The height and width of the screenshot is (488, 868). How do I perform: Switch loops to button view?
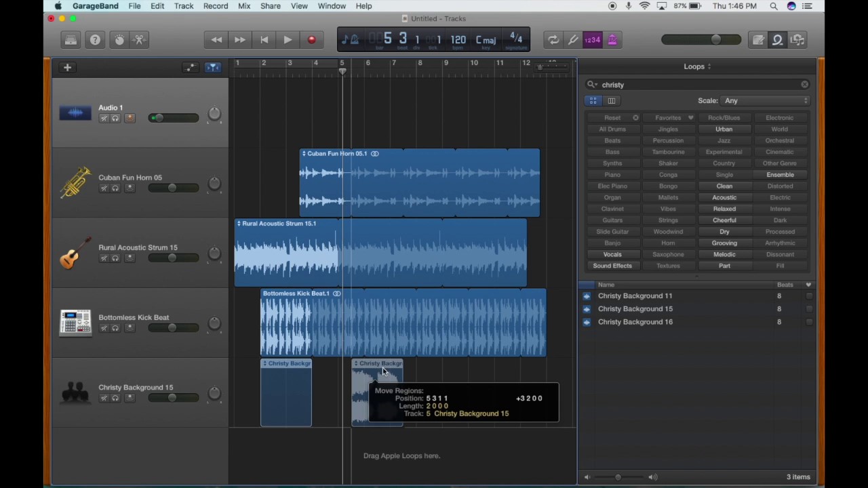click(x=593, y=101)
